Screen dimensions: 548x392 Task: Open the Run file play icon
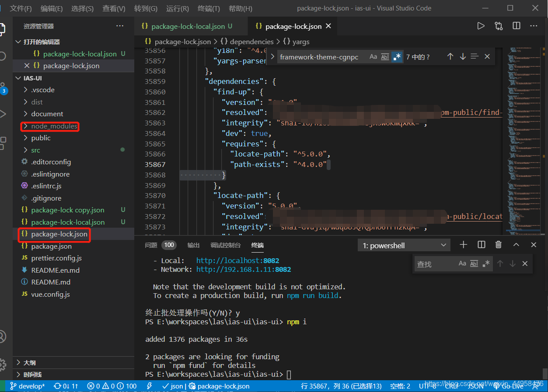[481, 26]
